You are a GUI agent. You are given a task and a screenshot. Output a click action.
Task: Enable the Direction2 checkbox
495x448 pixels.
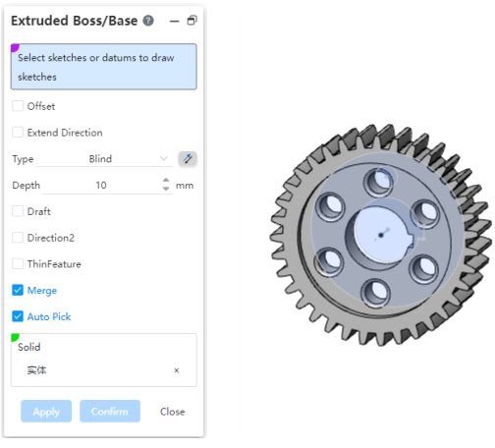pos(18,238)
